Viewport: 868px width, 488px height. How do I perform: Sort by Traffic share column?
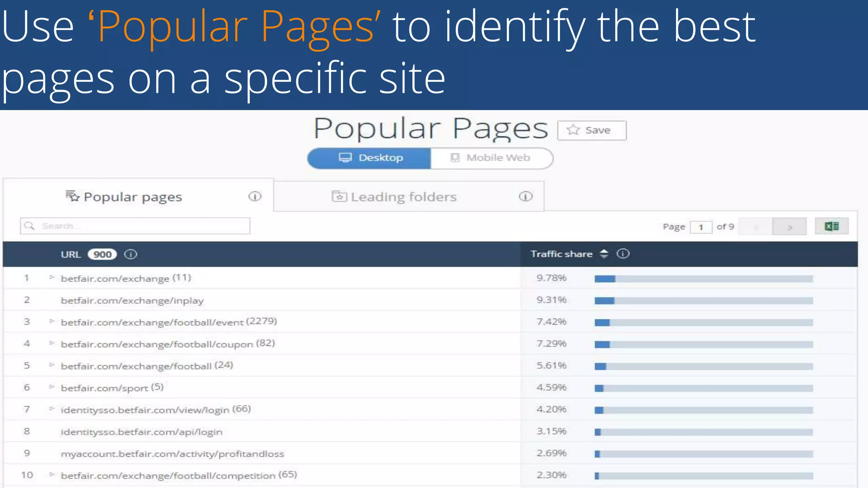coord(604,254)
